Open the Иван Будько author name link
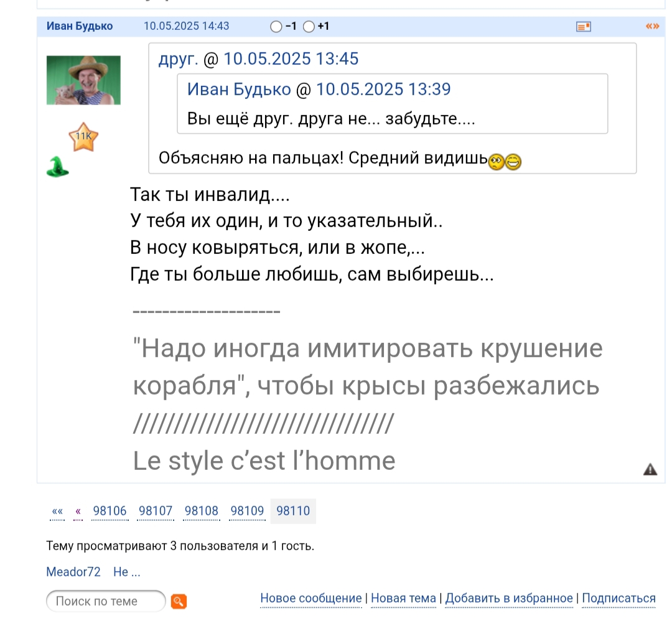The image size is (672, 628). point(80,26)
